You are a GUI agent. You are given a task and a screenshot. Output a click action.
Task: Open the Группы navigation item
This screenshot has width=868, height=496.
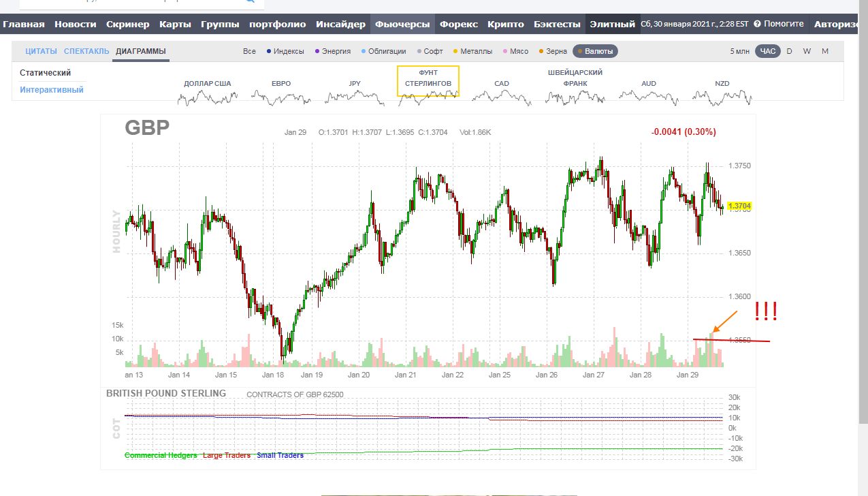pos(220,25)
